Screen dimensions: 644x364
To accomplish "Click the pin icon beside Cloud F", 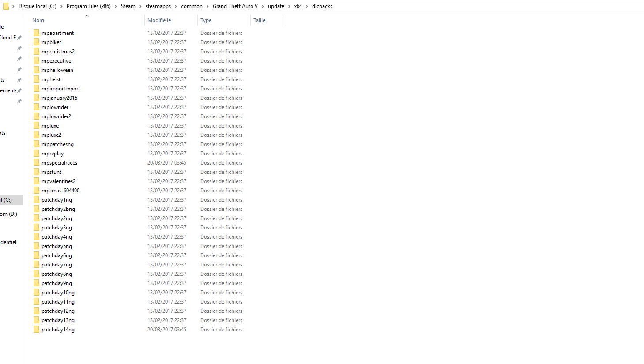I will [x=19, y=38].
